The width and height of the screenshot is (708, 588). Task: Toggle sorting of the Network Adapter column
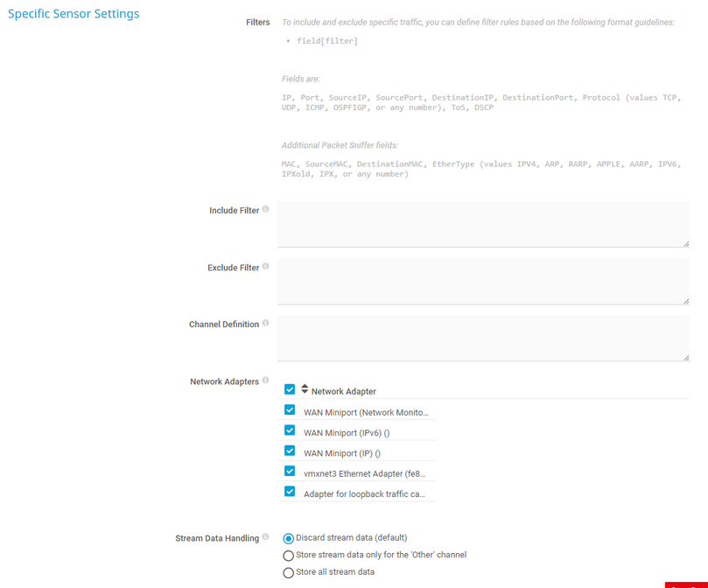coord(342,389)
